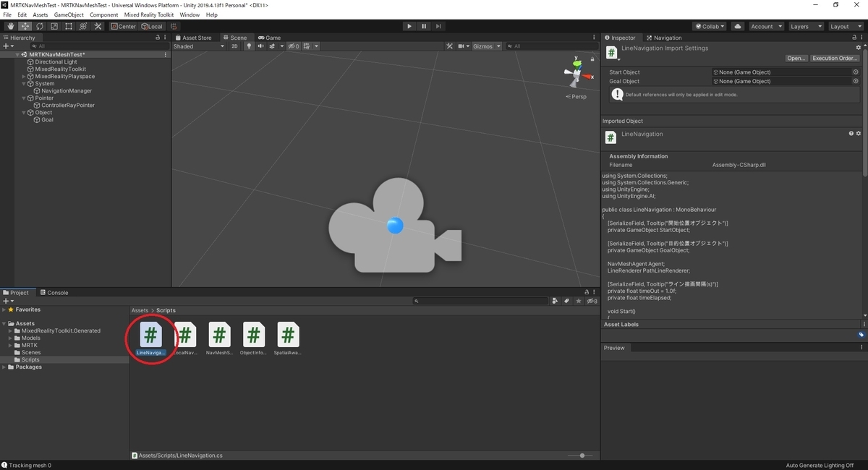Select the Hand tool
This screenshot has height=470, width=868.
pyautogui.click(x=11, y=26)
